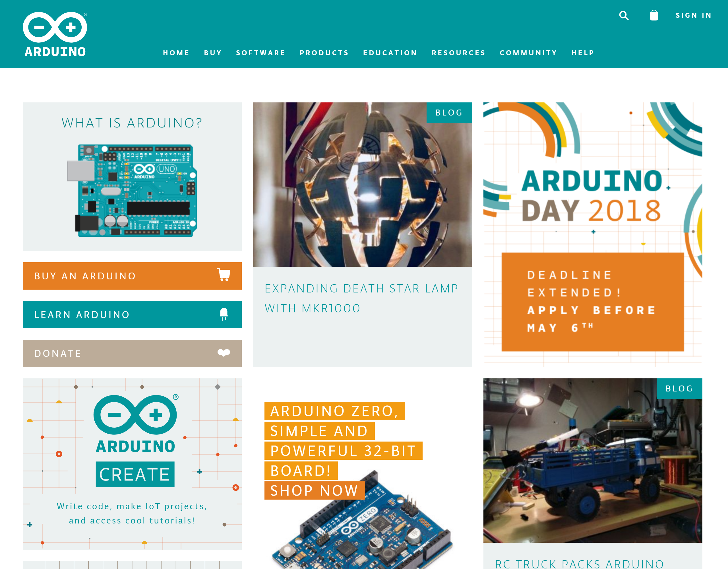Open the SOFTWARE menu item

(260, 53)
